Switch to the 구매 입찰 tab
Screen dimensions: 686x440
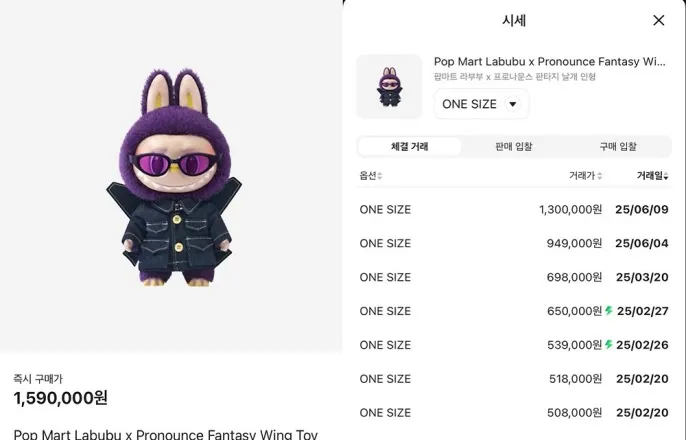coord(618,147)
